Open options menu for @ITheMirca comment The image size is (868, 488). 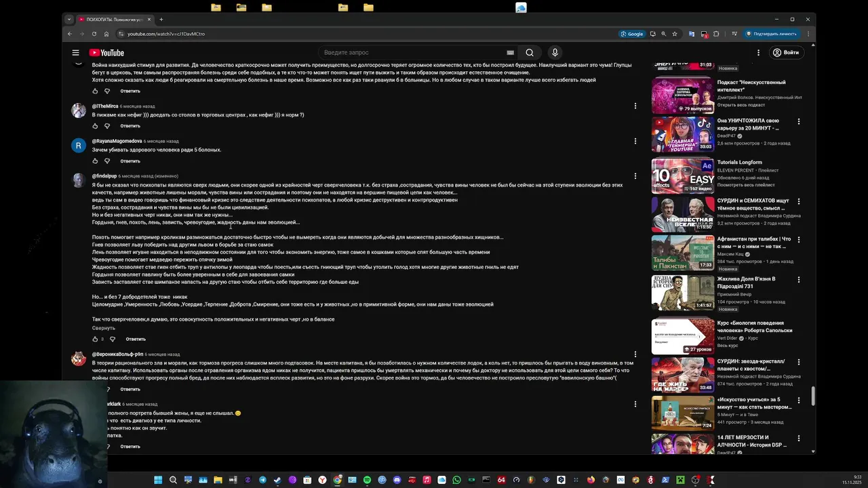pyautogui.click(x=635, y=106)
